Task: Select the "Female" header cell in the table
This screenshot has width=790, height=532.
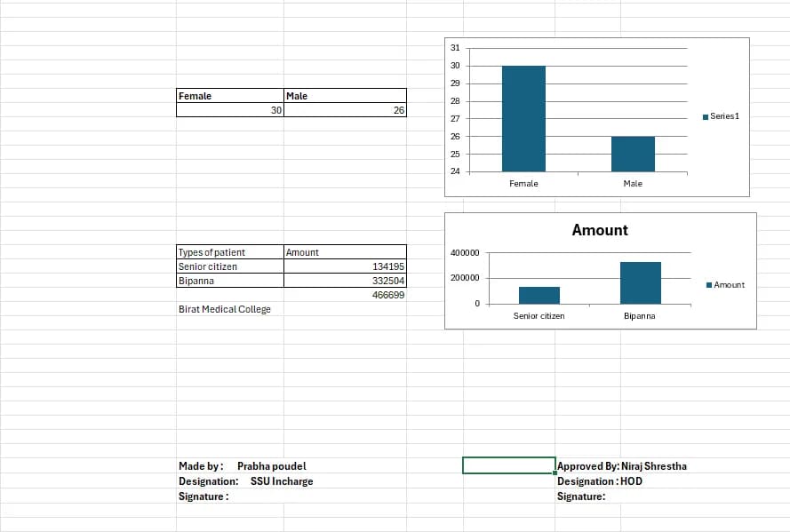Action: tap(230, 96)
